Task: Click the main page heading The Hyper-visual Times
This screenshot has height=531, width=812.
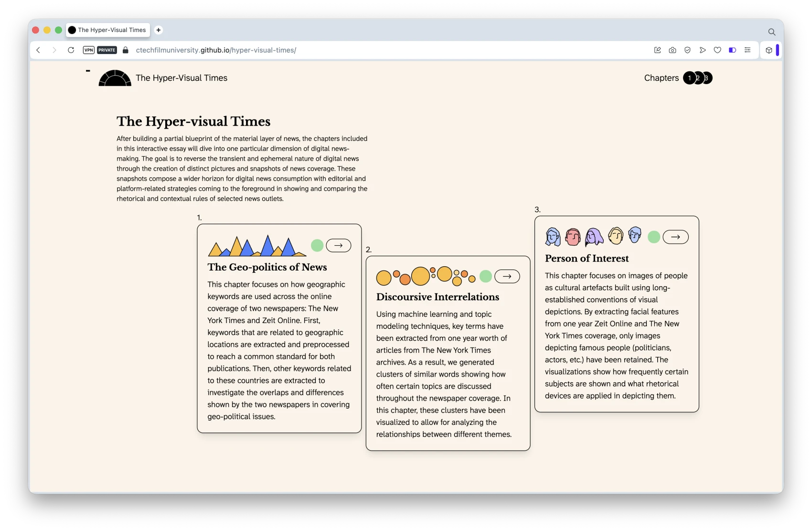Action: [x=193, y=121]
